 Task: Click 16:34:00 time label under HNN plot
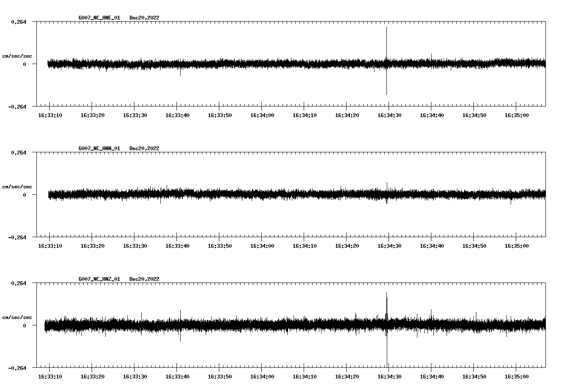click(x=262, y=246)
